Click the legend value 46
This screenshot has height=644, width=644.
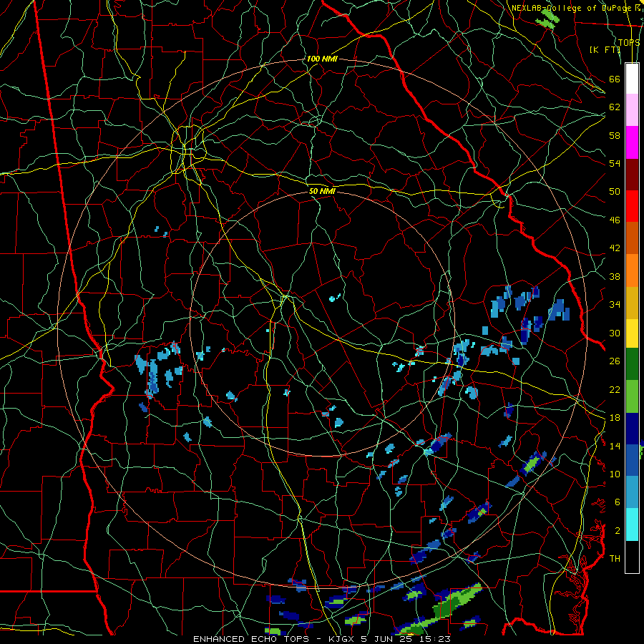click(x=615, y=220)
